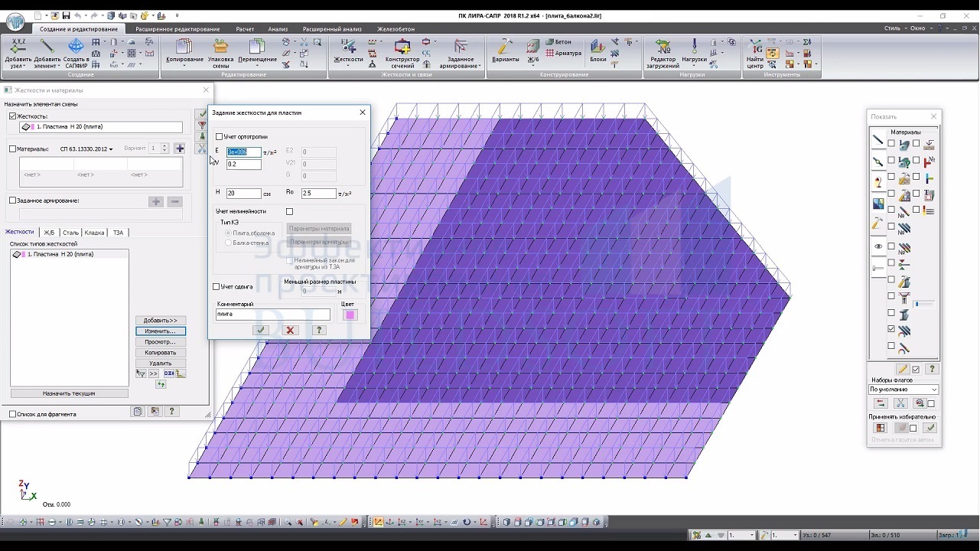Viewport: 980px width, 551px height.
Task: Open the Ж/Б stiffness tab
Action: (x=49, y=232)
